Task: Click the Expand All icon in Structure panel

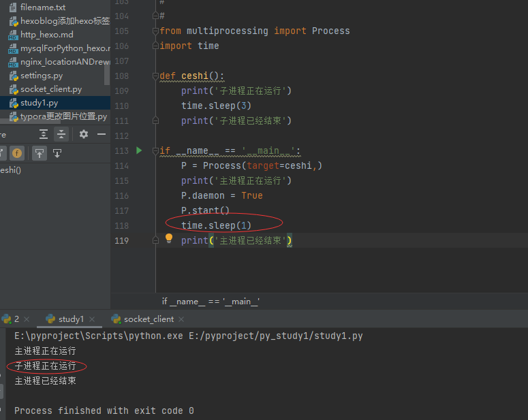Action: pos(44,134)
